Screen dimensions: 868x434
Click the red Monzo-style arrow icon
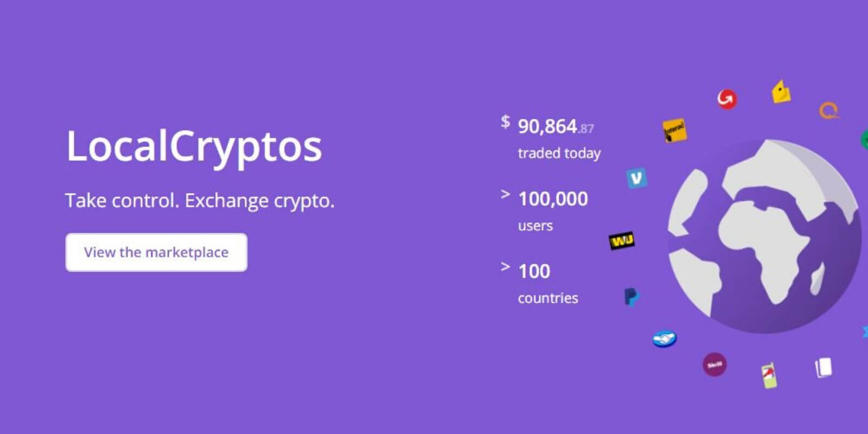tap(726, 99)
